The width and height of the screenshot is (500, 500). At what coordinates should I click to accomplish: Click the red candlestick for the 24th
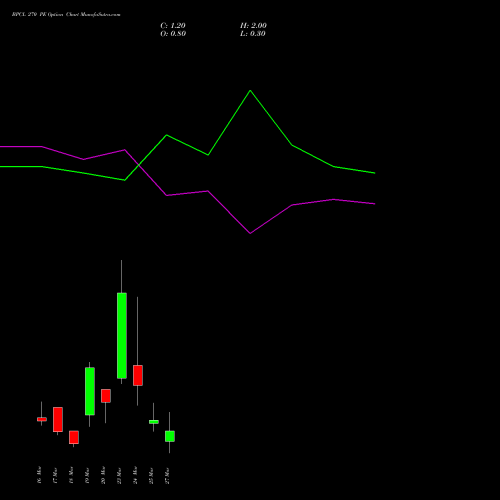coord(138,375)
